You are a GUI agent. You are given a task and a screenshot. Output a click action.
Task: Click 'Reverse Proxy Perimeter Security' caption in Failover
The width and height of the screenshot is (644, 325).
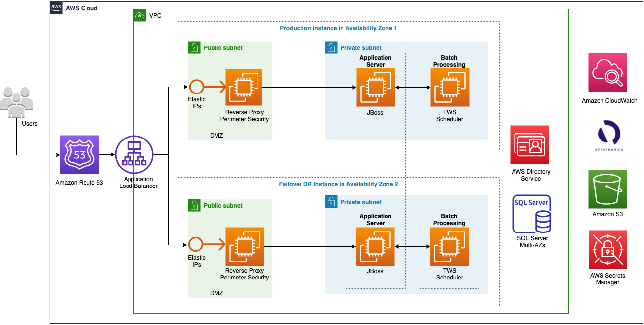pyautogui.click(x=245, y=274)
